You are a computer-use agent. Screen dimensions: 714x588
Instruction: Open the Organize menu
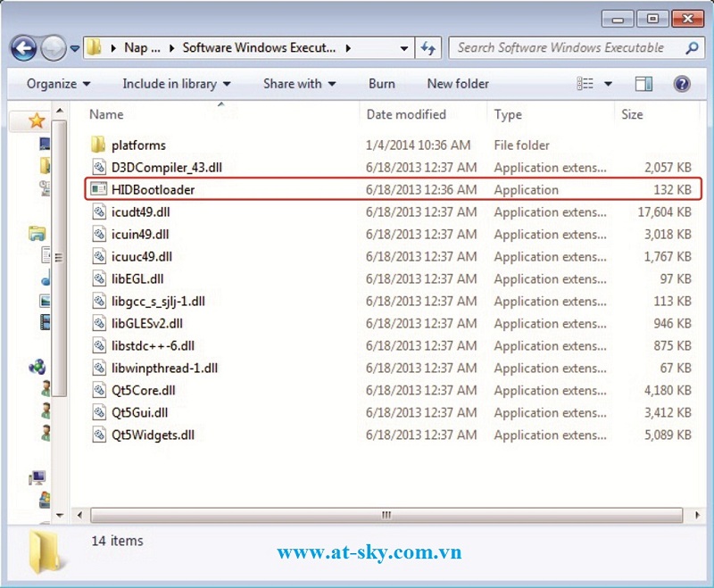pyautogui.click(x=58, y=84)
